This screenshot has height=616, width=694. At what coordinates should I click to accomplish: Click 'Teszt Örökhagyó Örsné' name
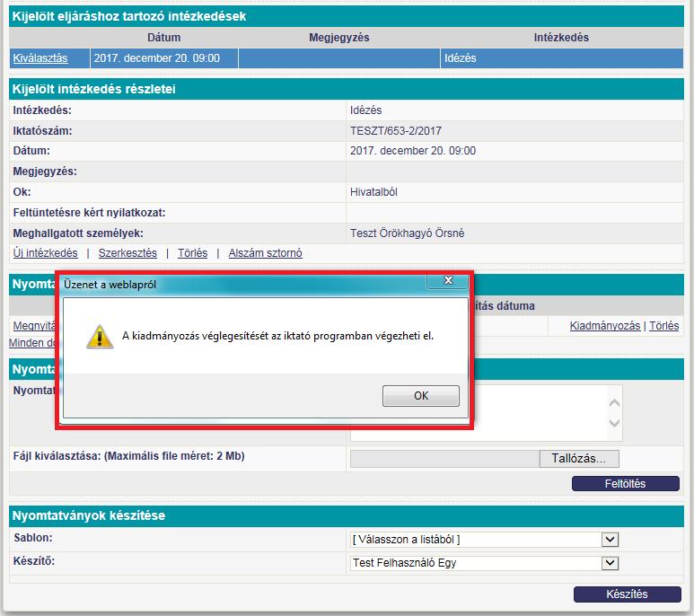(408, 233)
